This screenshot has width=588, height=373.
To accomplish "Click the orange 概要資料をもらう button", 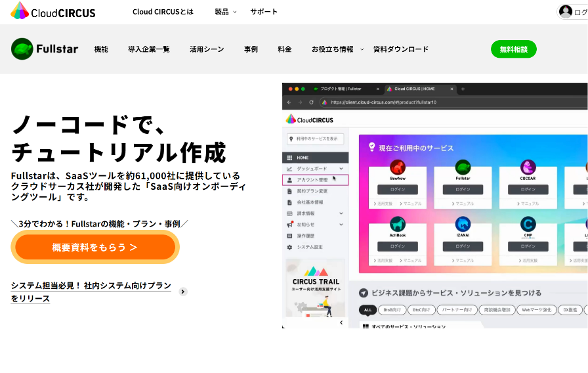I will click(95, 247).
